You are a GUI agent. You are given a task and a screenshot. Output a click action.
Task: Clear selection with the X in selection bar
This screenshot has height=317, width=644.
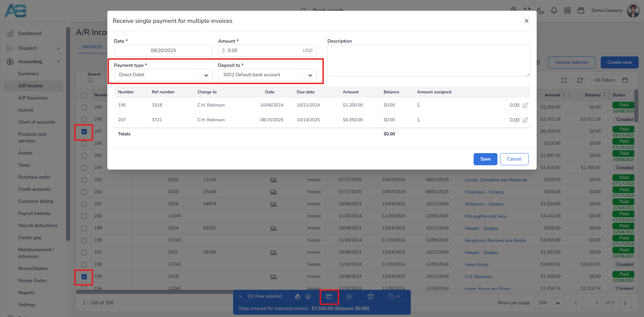click(240, 297)
